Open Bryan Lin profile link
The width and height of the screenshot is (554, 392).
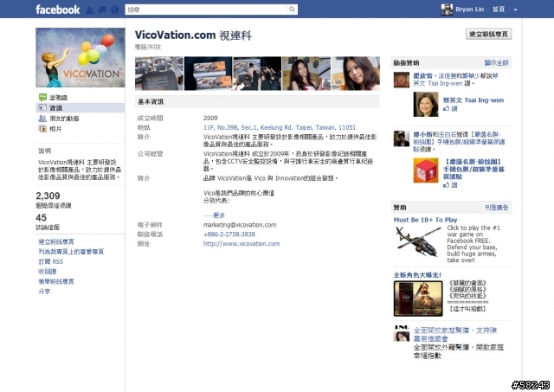pyautogui.click(x=469, y=10)
